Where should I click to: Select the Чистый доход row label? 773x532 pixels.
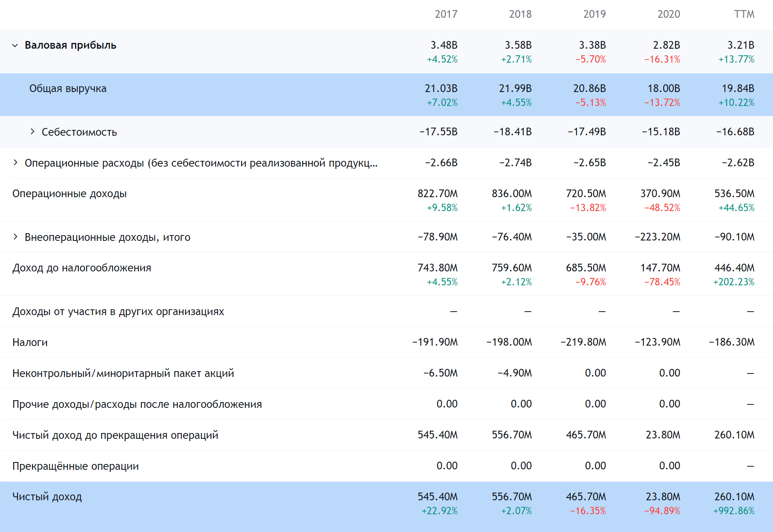point(47,497)
